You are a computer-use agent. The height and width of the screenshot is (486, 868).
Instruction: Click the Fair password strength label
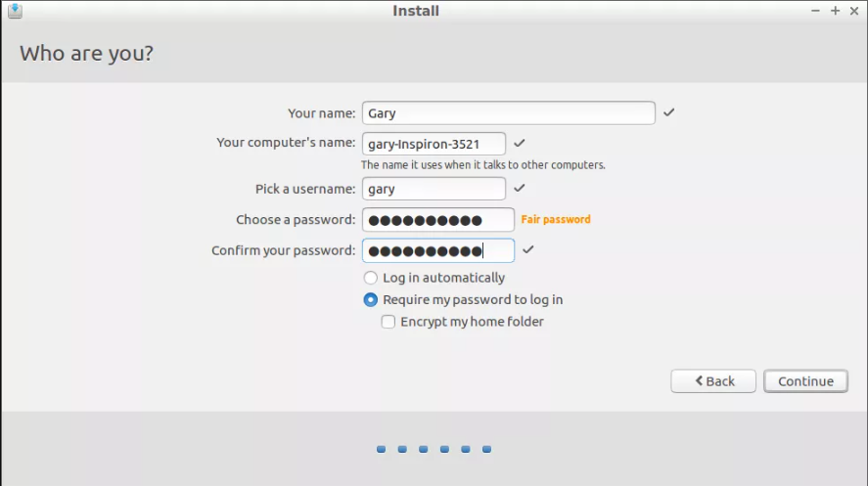pos(556,219)
